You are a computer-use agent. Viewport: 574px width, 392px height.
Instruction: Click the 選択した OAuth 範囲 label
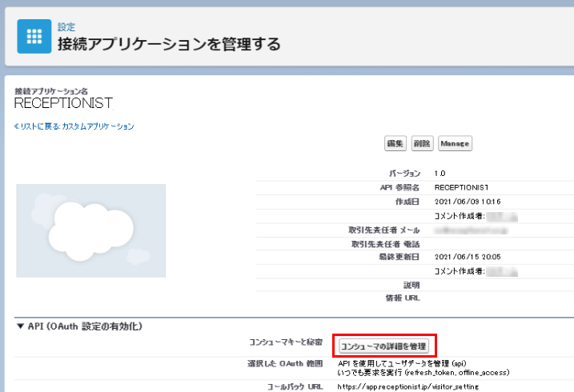click(x=285, y=363)
